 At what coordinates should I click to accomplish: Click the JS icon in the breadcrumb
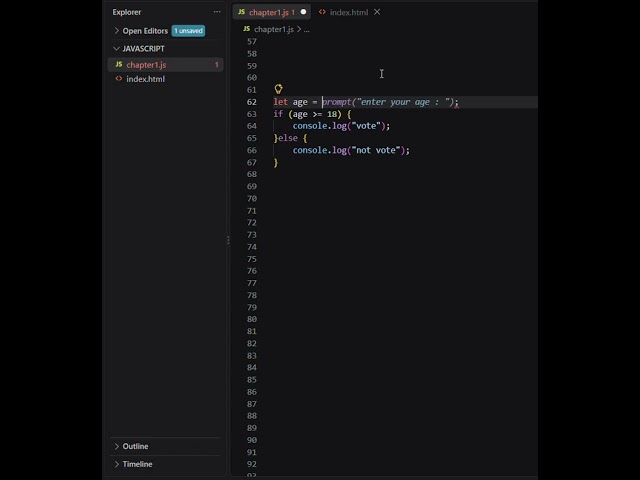[247, 29]
